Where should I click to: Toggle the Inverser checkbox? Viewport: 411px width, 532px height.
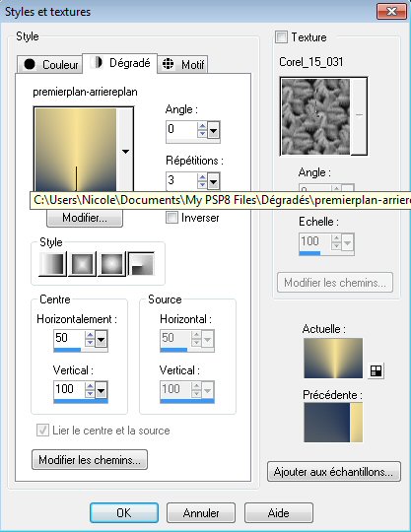171,217
